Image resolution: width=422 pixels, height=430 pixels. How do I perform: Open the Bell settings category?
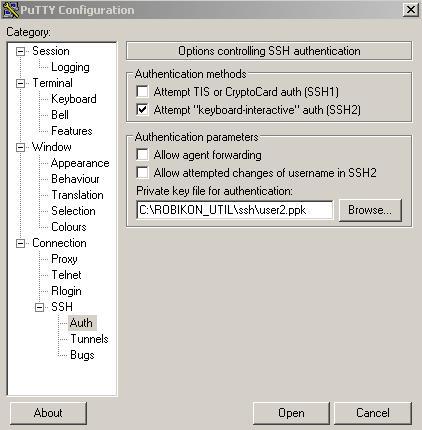coord(60,115)
